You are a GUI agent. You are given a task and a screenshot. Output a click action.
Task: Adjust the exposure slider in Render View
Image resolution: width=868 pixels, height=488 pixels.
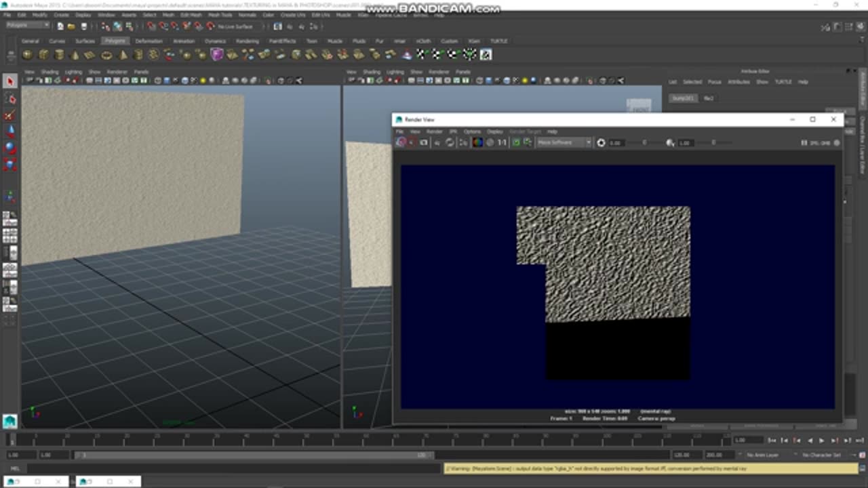coord(644,143)
